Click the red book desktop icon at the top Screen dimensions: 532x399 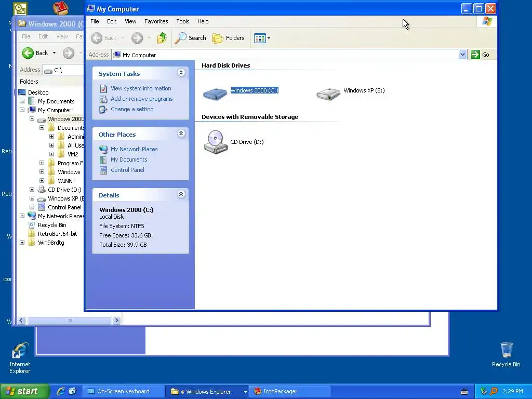click(x=61, y=8)
